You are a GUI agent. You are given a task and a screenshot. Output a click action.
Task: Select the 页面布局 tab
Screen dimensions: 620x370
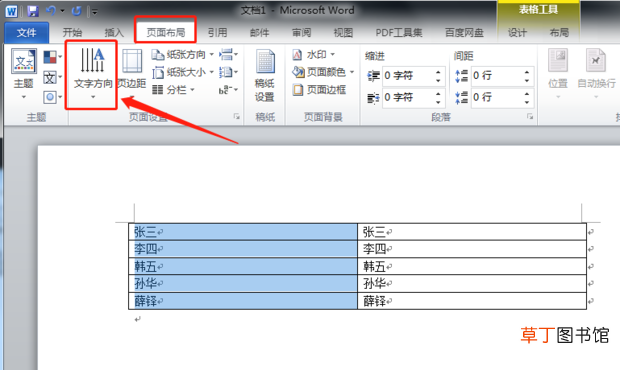[x=166, y=33]
